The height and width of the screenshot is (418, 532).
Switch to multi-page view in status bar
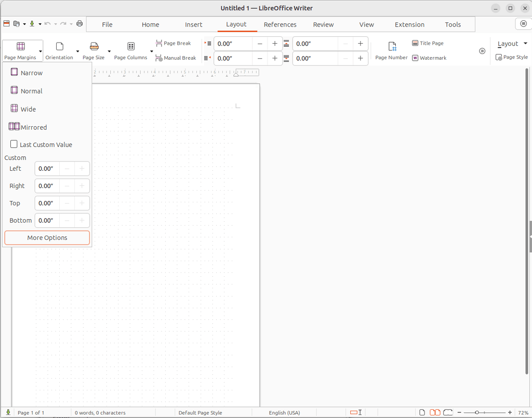[435, 412]
